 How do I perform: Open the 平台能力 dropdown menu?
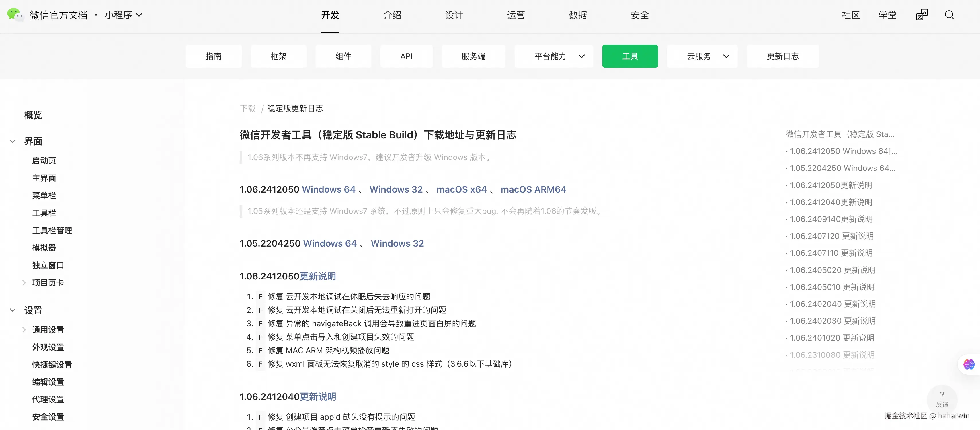pyautogui.click(x=554, y=56)
